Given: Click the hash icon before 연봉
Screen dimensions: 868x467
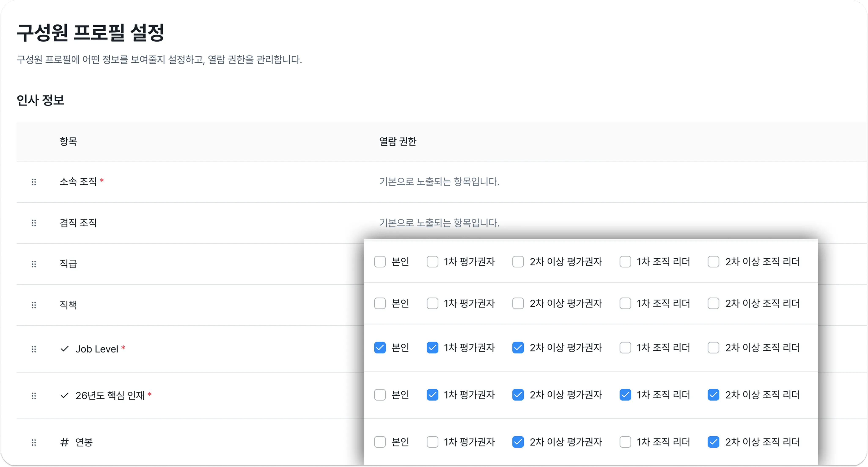Looking at the screenshot, I should [x=64, y=442].
